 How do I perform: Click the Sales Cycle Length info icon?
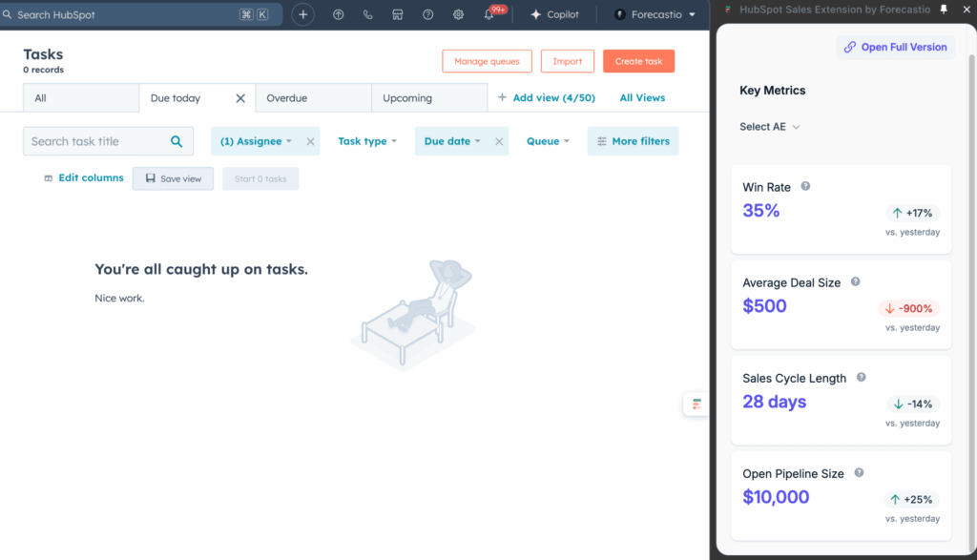coord(862,377)
